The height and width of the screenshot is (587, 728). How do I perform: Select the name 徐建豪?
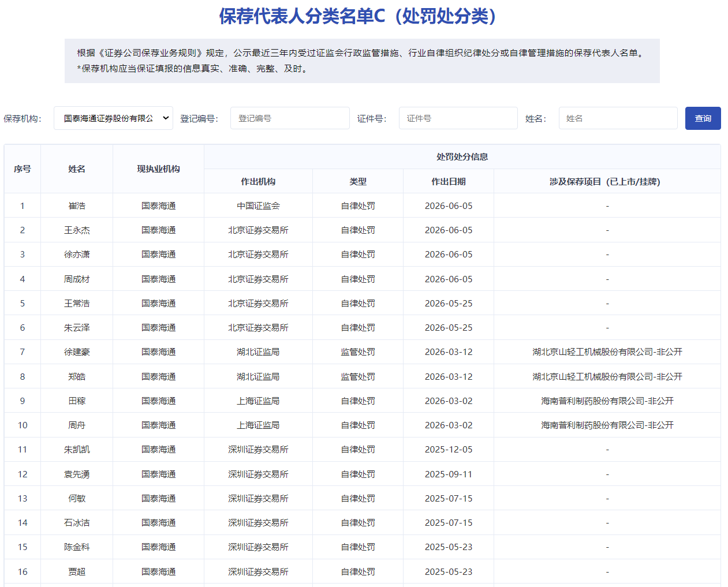(77, 352)
